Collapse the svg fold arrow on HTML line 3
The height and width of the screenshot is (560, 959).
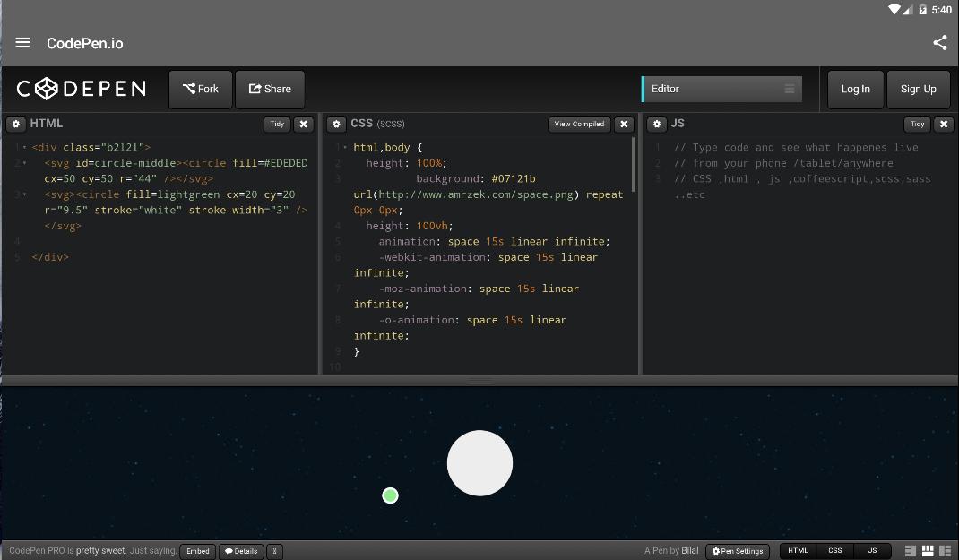click(24, 194)
